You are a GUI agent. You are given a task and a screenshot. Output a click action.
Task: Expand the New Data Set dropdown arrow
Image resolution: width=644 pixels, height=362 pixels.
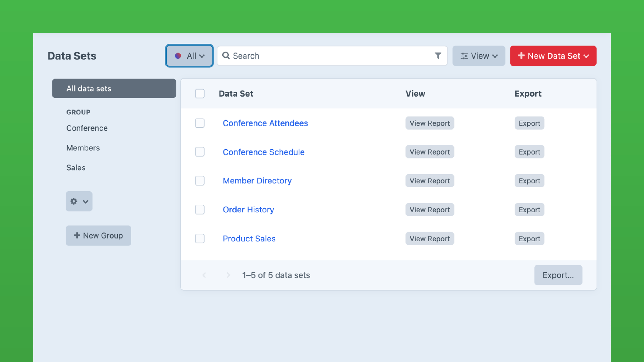click(x=586, y=56)
